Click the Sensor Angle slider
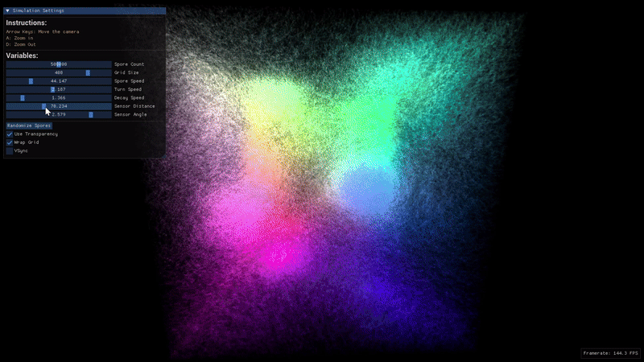This screenshot has width=644, height=362. tap(59, 115)
